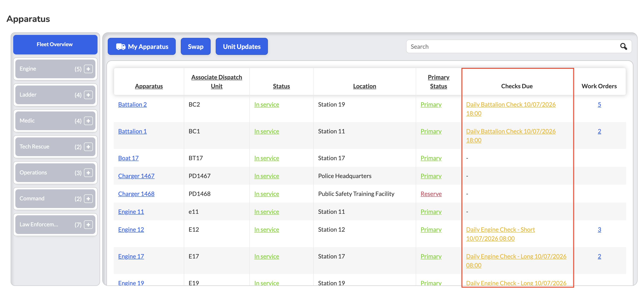Click the Swap button
Viewport: 644px width, 291px height.
[195, 46]
